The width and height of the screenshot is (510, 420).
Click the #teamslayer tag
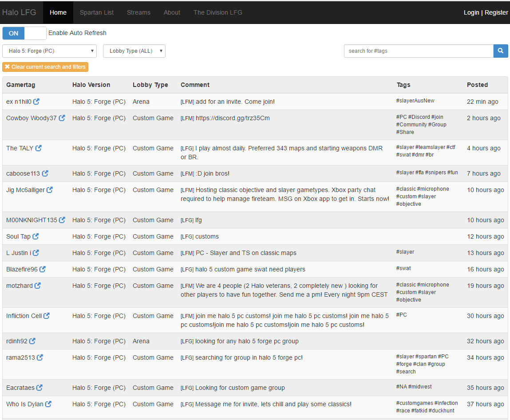[x=430, y=147]
